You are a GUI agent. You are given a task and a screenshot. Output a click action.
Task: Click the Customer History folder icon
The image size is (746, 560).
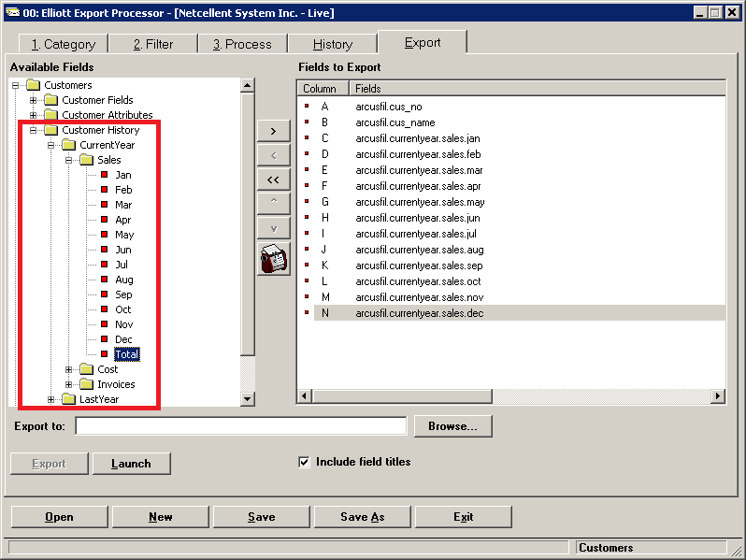click(50, 130)
